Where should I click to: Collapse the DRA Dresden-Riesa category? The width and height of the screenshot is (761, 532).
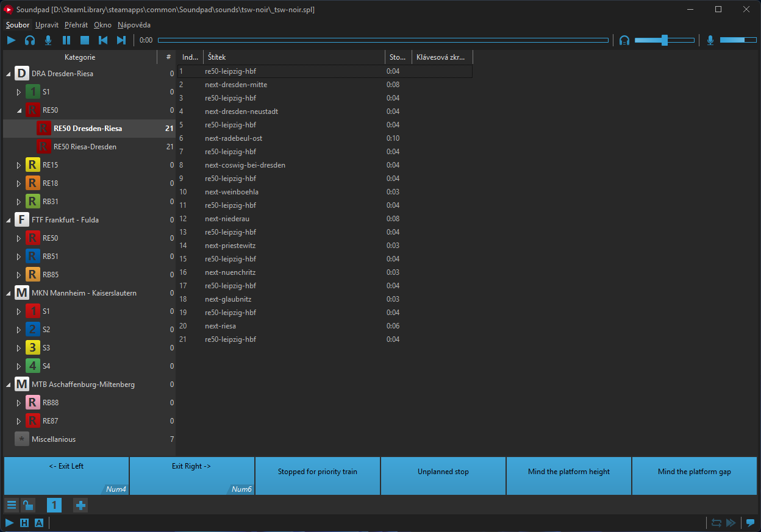coord(8,74)
